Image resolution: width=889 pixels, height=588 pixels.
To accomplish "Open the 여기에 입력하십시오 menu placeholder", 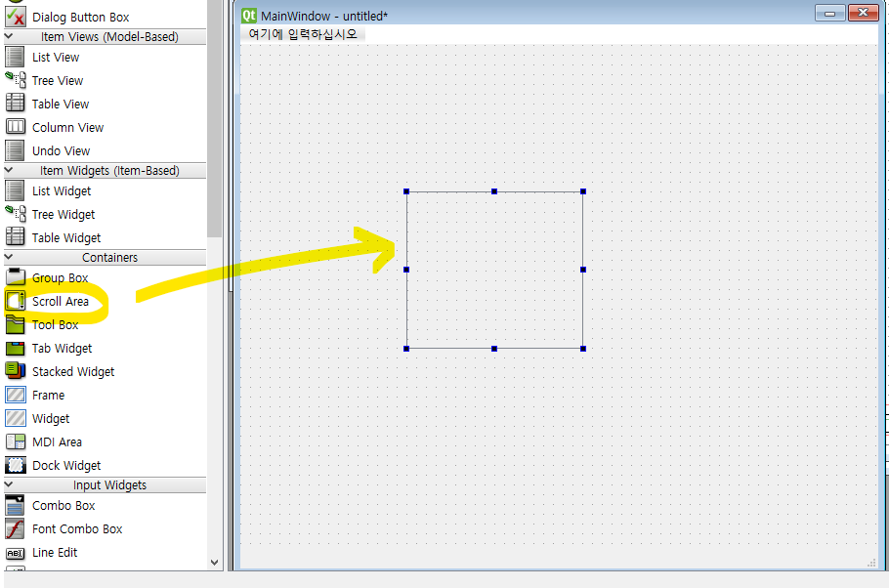I will 303,32.
